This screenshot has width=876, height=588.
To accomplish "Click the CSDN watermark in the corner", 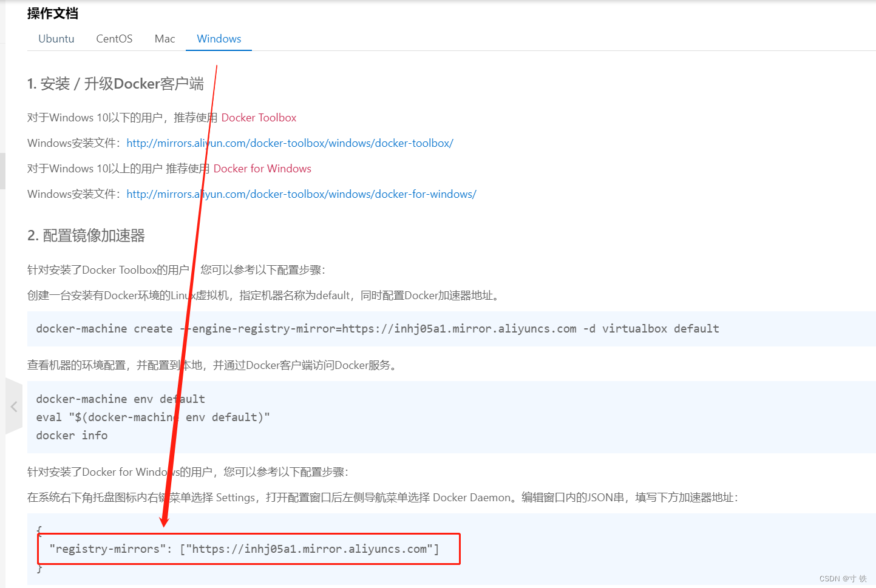I will tap(843, 579).
